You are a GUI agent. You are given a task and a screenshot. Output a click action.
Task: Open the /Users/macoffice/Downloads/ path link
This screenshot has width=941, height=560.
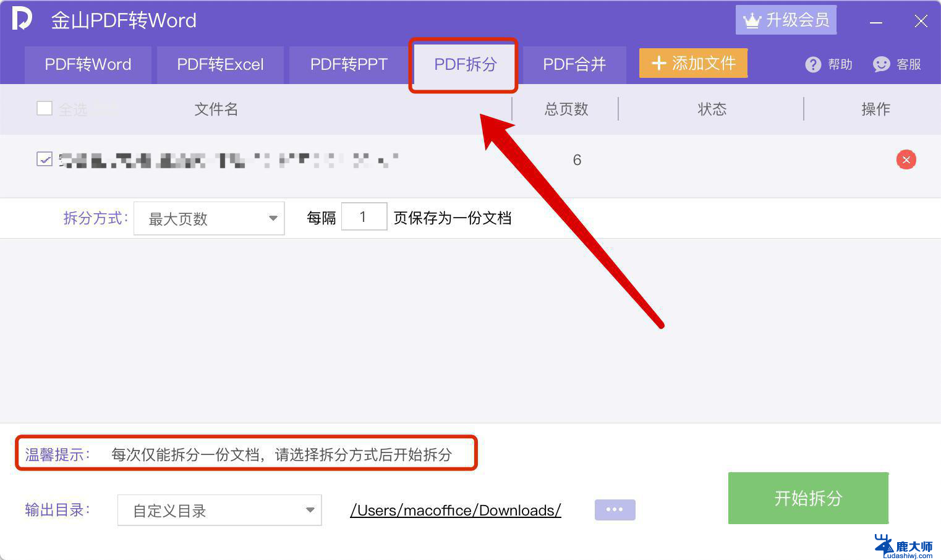pyautogui.click(x=456, y=511)
